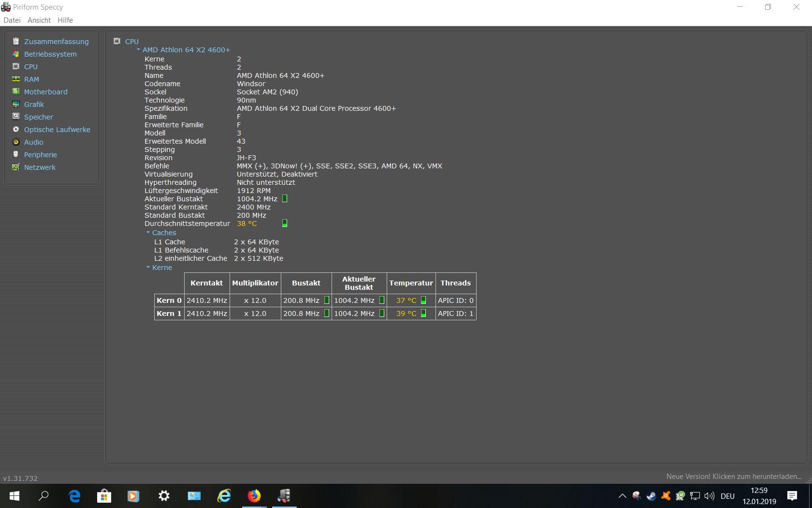Click green graph icon beside Durchschnittstemperatur

285,223
